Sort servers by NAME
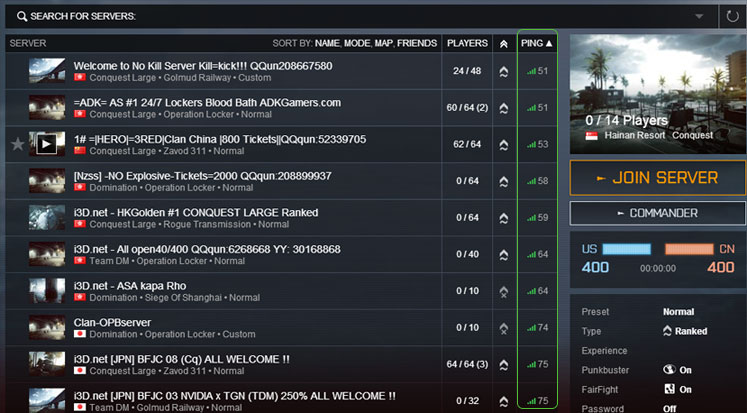The height and width of the screenshot is (413, 747). (x=327, y=43)
